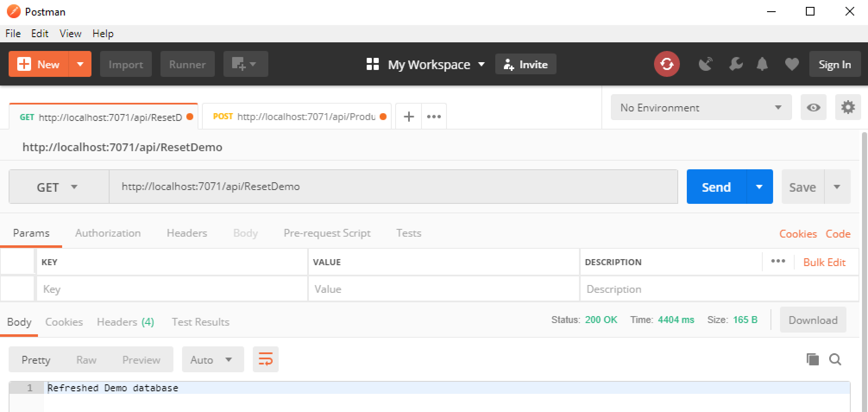This screenshot has height=412, width=868.
Task: Open settings via the wrench icon
Action: (x=736, y=64)
